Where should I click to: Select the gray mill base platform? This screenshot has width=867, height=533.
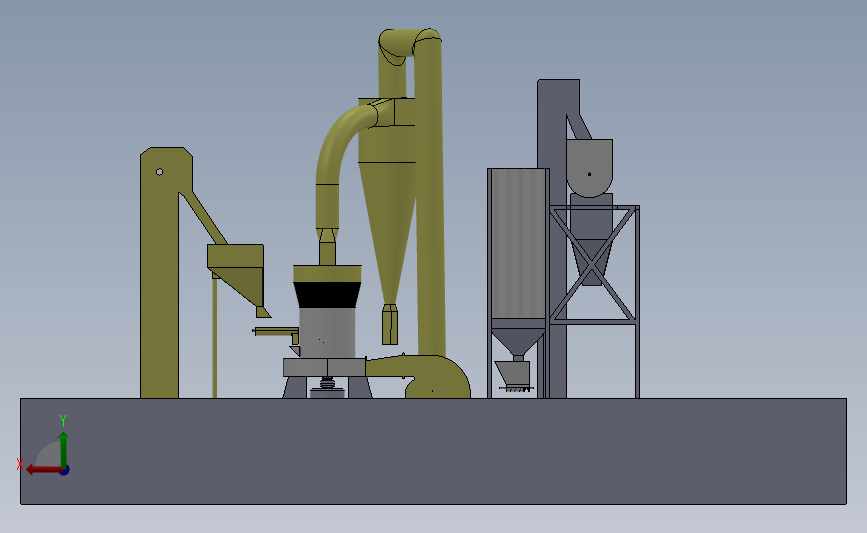tap(325, 368)
